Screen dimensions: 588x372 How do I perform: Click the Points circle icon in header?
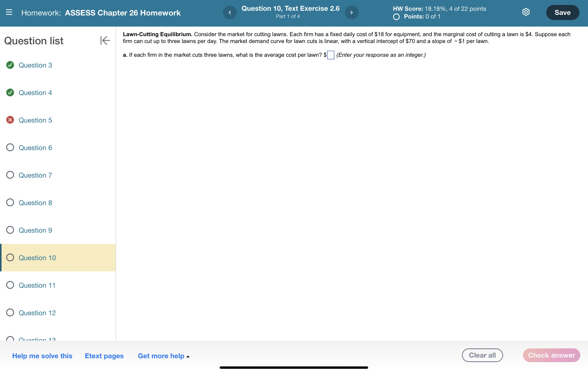396,17
